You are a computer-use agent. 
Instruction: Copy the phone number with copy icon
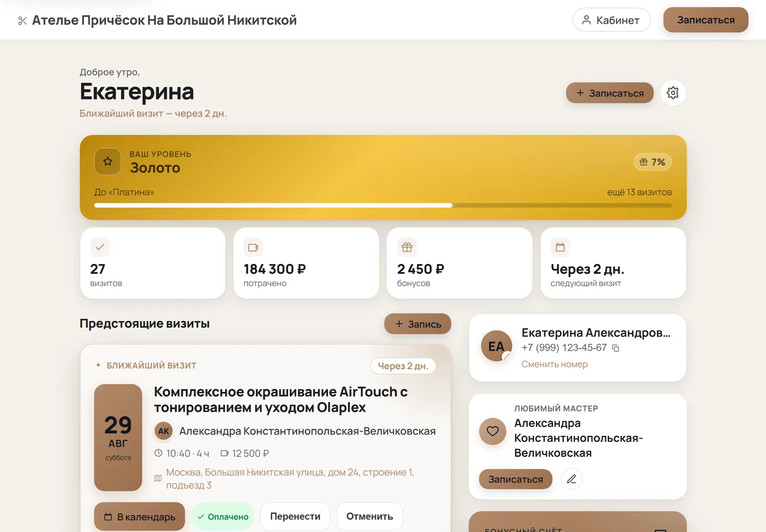tap(616, 348)
